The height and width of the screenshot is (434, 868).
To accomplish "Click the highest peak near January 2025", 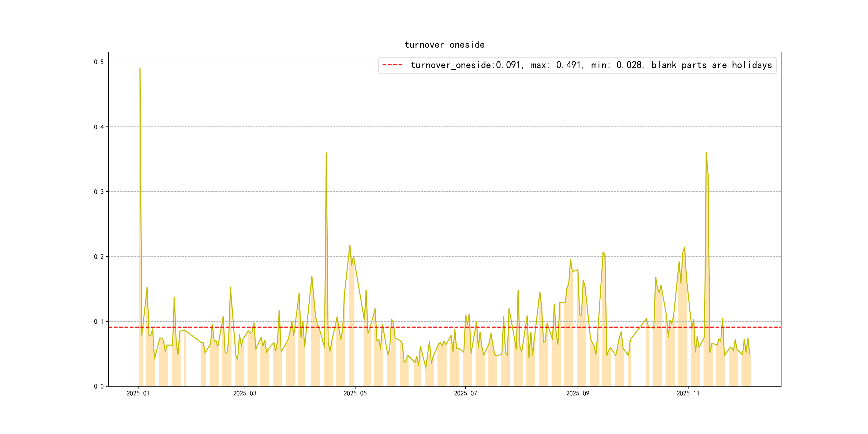I will click(140, 68).
